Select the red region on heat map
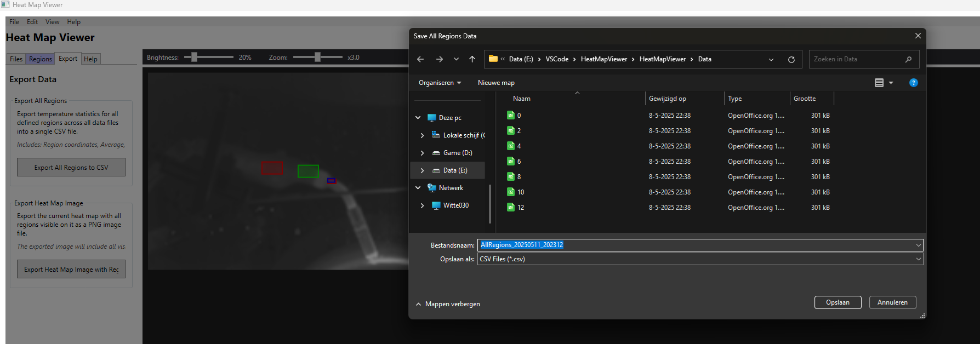 click(x=272, y=168)
